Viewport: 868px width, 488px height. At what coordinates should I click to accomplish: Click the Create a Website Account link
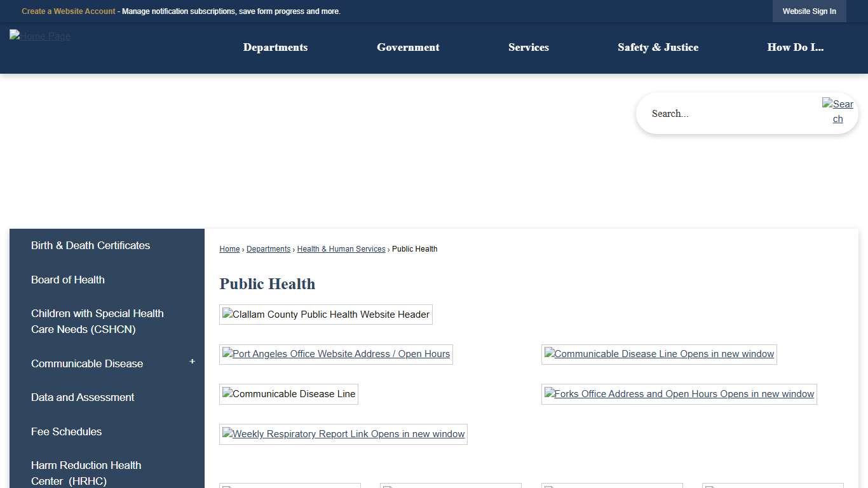click(x=68, y=11)
